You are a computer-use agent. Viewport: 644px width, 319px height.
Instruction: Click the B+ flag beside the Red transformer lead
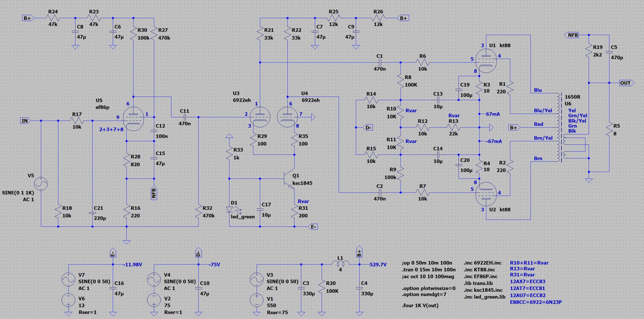pyautogui.click(x=514, y=127)
